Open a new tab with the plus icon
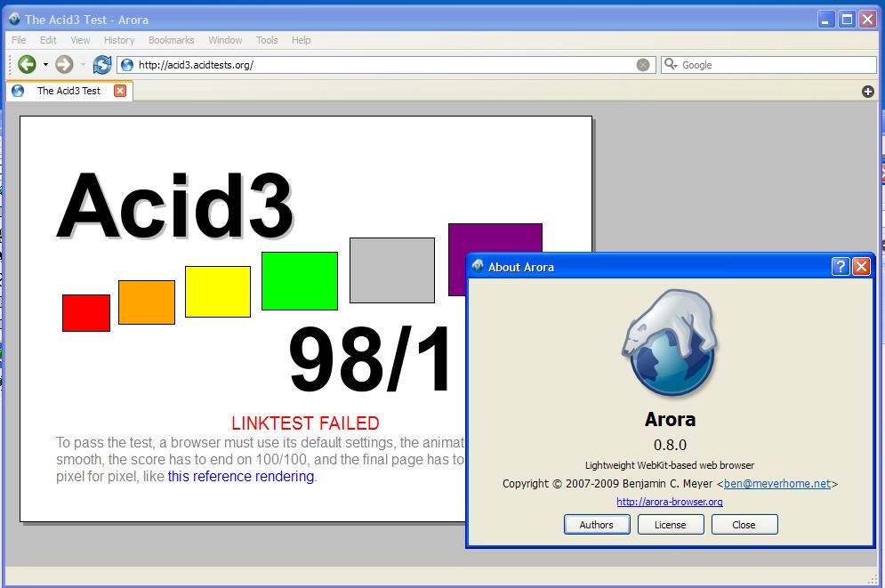885x588 pixels. point(866,91)
